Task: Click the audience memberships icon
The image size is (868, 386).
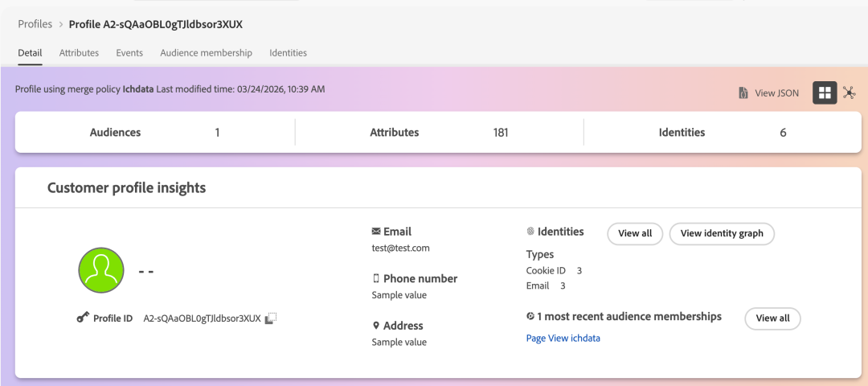Action: [x=530, y=317]
